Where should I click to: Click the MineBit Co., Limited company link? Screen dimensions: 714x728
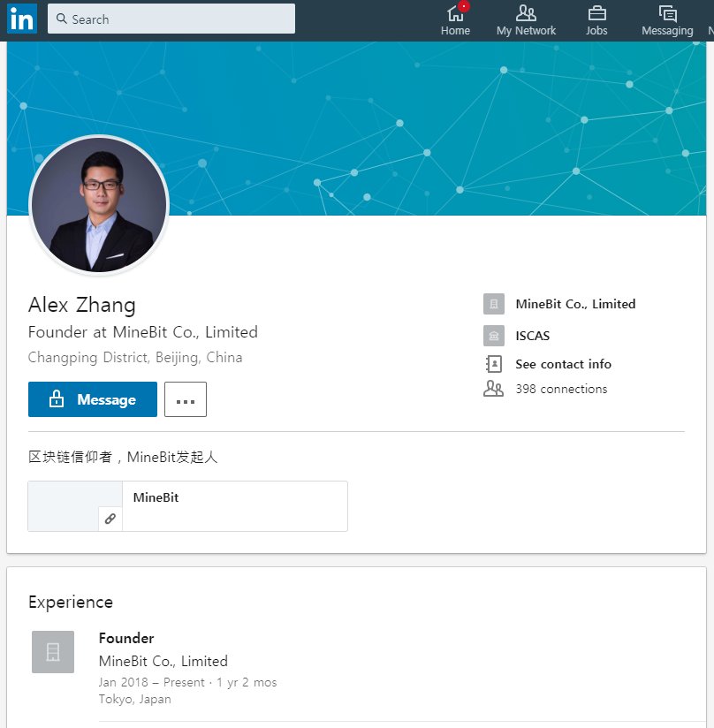(x=575, y=304)
